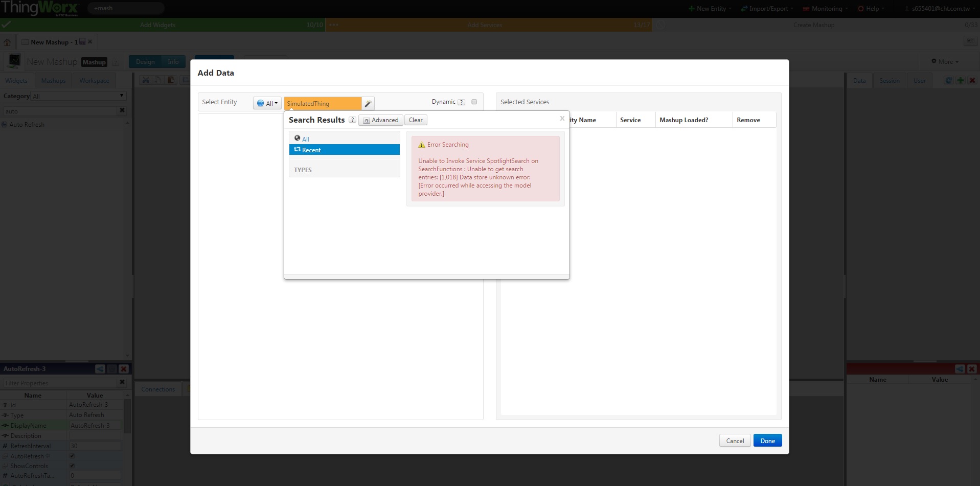Click red delete icon in AutoRefresh-3 header
The image size is (980, 486).
point(124,368)
